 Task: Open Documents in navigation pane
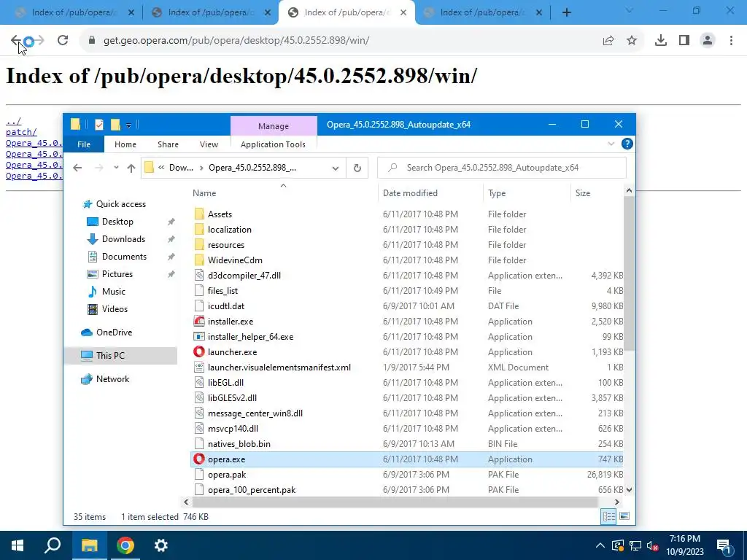pyautogui.click(x=124, y=257)
